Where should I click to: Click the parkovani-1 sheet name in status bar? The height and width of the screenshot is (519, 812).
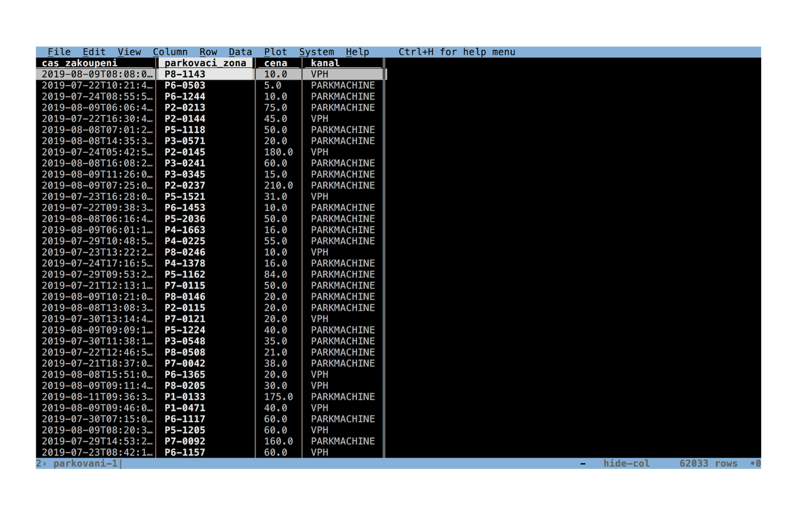coord(86,464)
